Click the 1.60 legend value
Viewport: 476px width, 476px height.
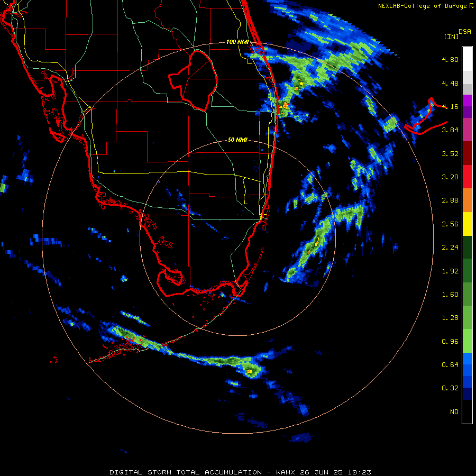point(450,295)
